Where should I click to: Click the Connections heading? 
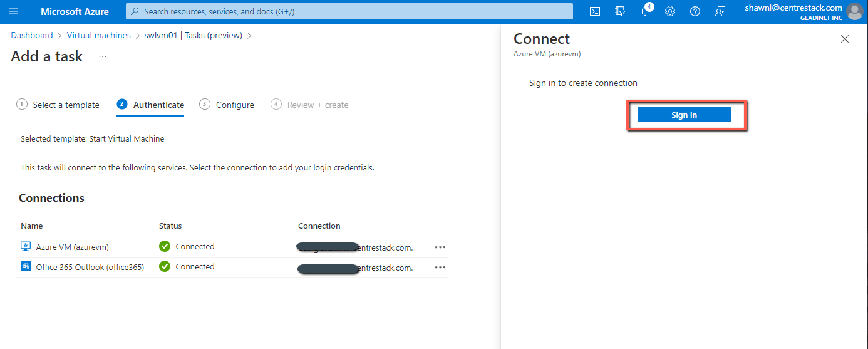[51, 198]
